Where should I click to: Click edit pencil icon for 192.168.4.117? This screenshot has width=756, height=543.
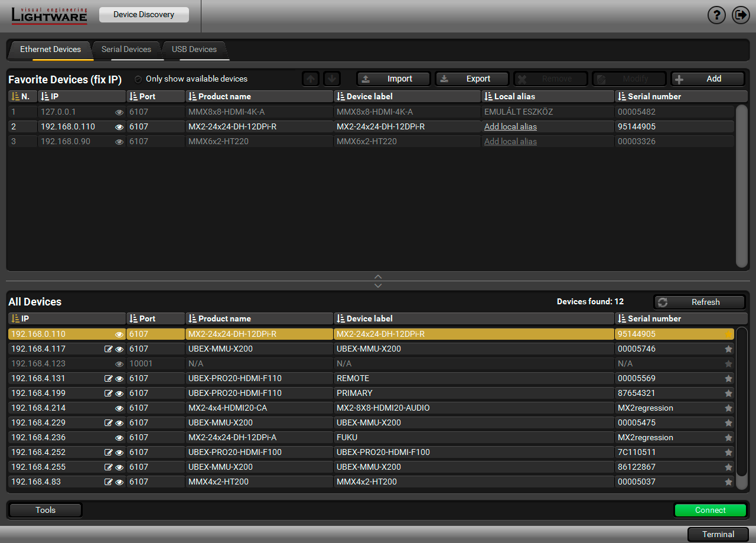(x=108, y=349)
